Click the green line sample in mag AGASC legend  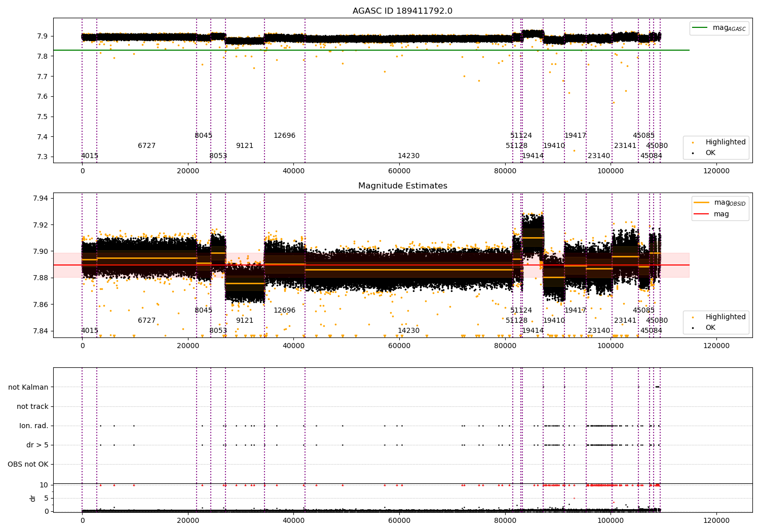700,28
